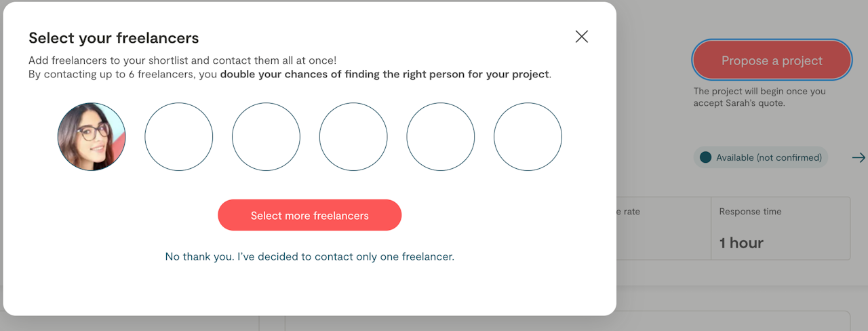Click the 'Select your freelancers' heading
The height and width of the screenshot is (331, 868).
pyautogui.click(x=114, y=38)
